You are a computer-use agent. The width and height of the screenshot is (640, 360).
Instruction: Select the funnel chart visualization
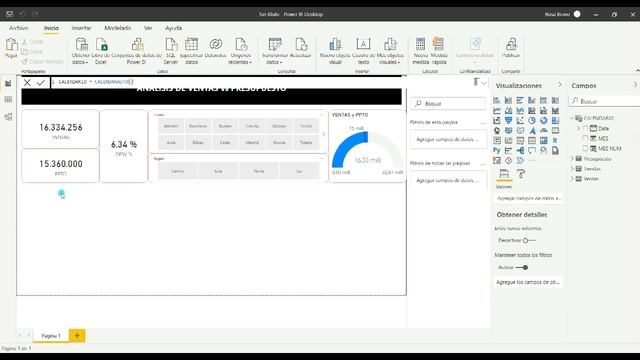pos(508,120)
